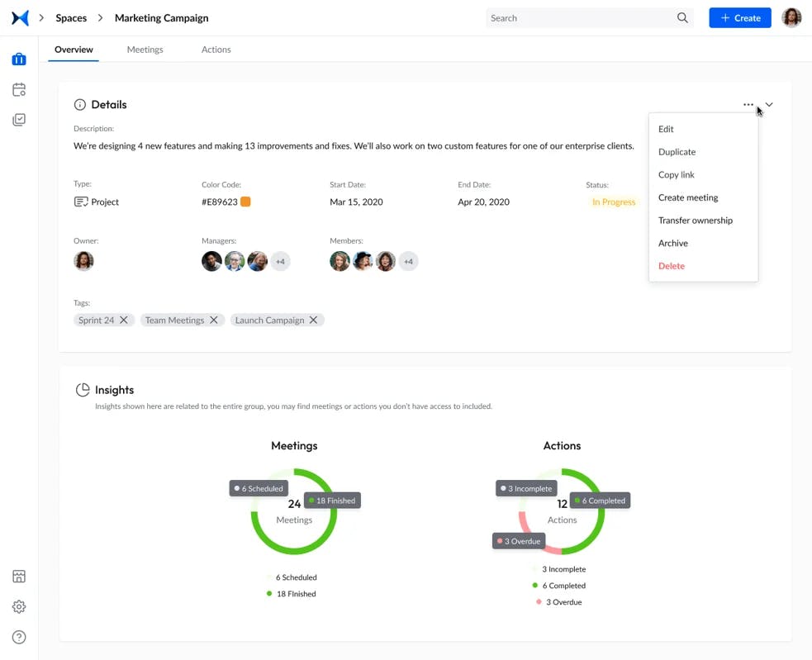Click the blue Create button

coord(739,18)
